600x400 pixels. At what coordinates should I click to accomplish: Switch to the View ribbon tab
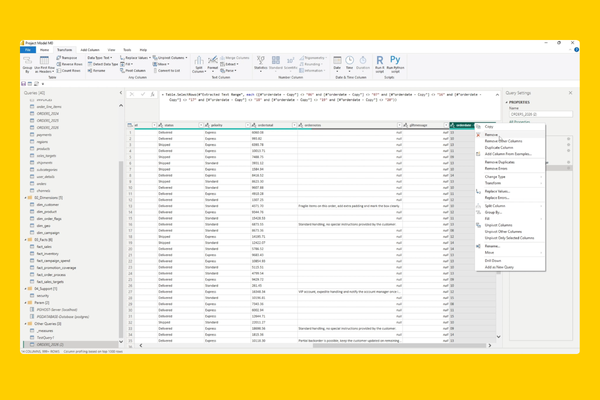(111, 50)
